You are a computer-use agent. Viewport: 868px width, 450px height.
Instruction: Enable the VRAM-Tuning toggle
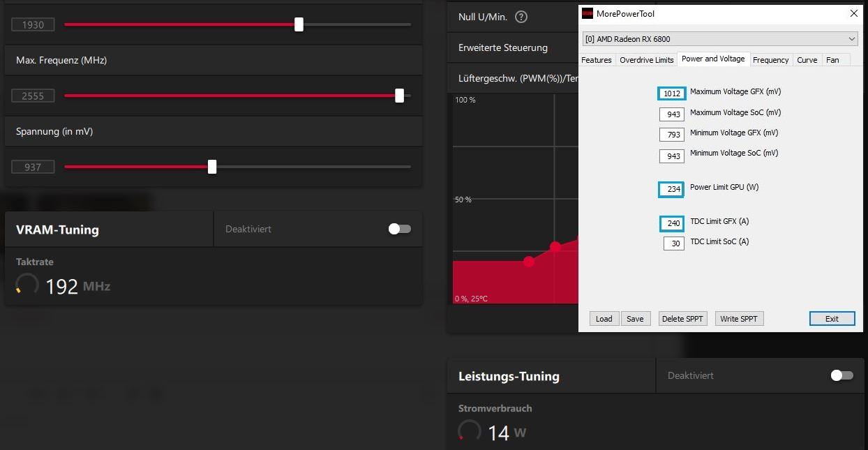400,229
